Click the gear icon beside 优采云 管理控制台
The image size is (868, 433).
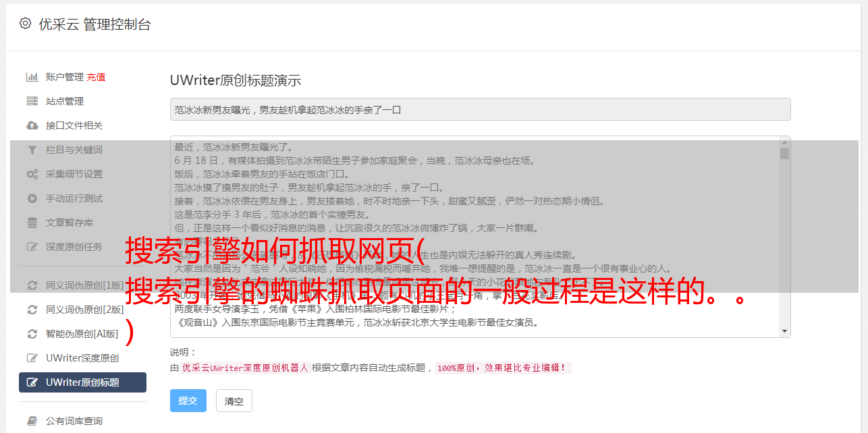pos(25,24)
